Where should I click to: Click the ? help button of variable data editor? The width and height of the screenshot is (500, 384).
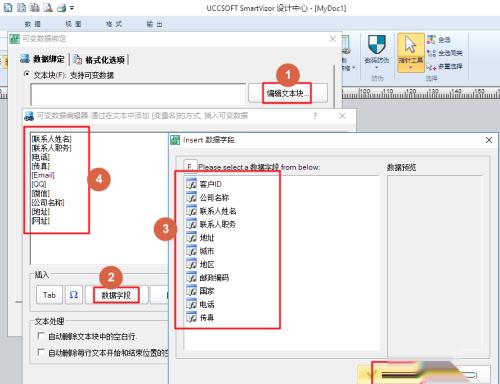coord(315,116)
